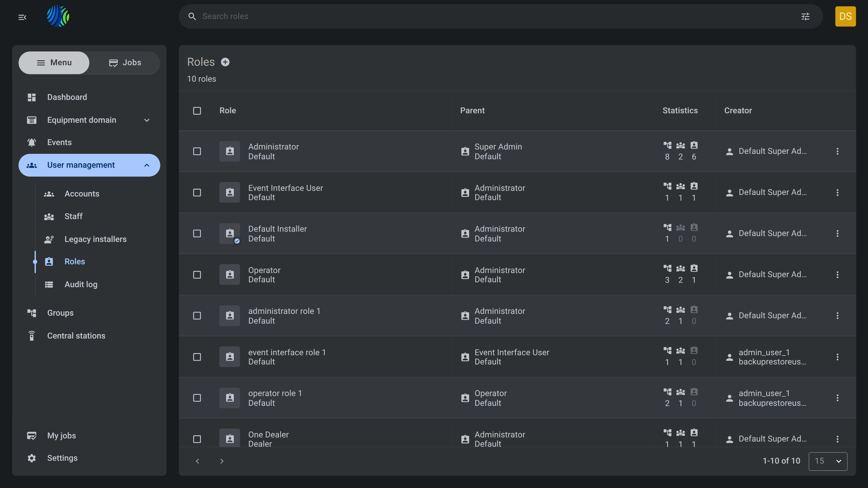Tick the select-all checkbox in the table header

coord(197,111)
